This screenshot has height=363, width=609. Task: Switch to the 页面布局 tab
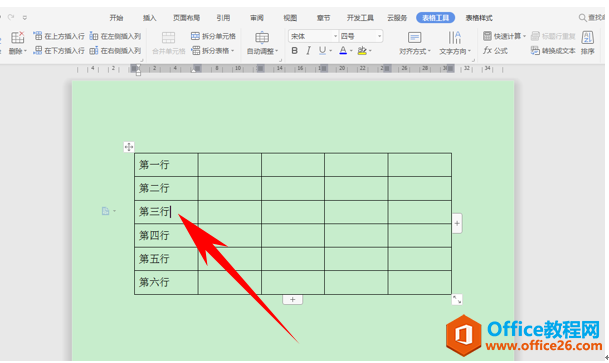(x=186, y=17)
